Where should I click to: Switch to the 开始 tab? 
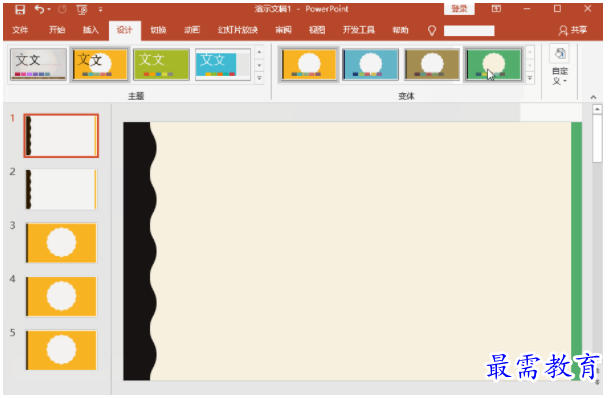57,30
